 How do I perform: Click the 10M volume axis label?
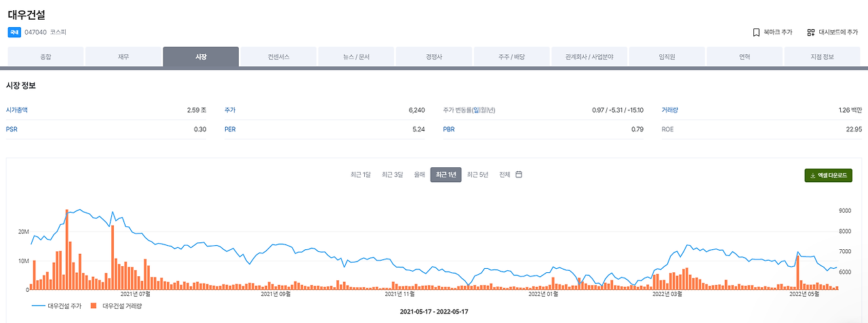(x=23, y=261)
